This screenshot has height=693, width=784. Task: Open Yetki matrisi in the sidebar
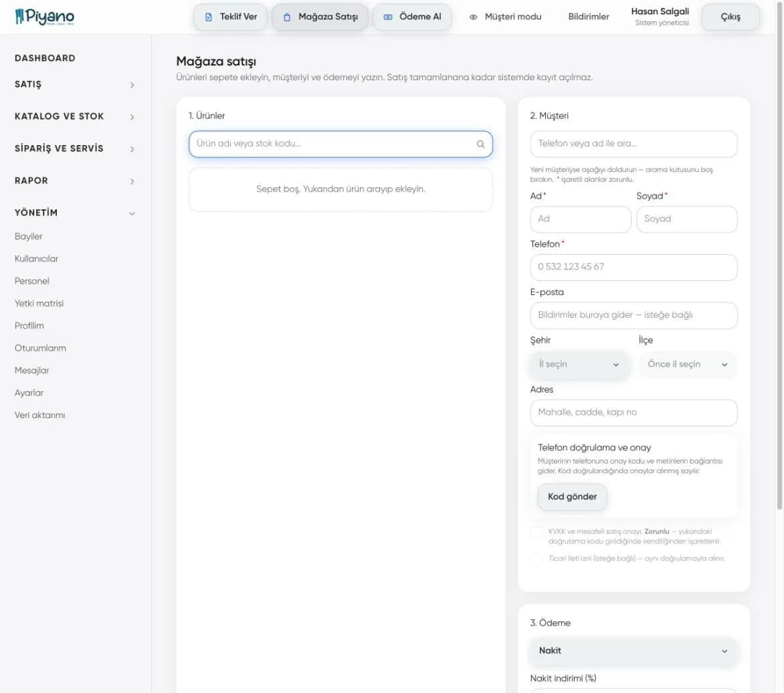39,304
